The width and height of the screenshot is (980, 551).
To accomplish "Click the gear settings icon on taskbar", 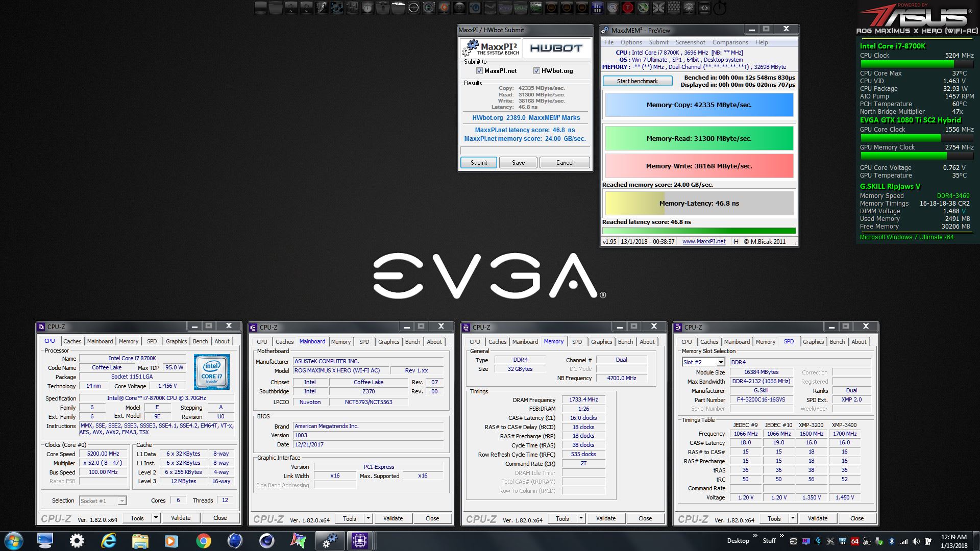I will point(77,540).
